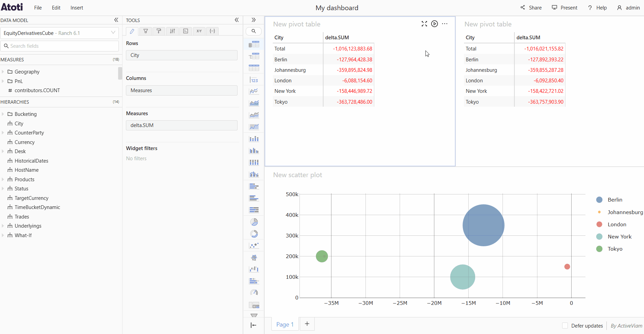Select the radar chart widget type
Viewport: 644px width, 334px height.
[254, 257]
